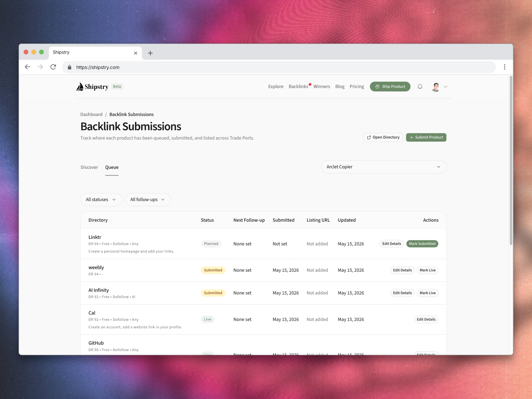This screenshot has height=399, width=532.
Task: Switch to the Discover tab
Action: coord(89,167)
